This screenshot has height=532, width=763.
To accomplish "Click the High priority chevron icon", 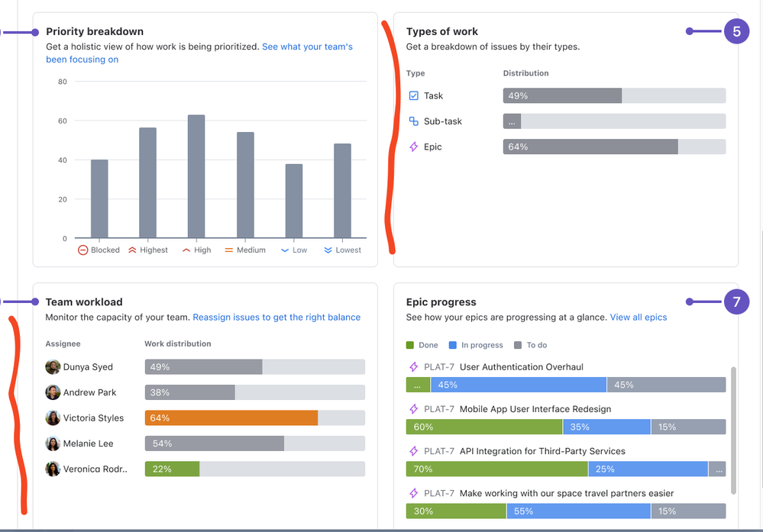I will pos(186,250).
